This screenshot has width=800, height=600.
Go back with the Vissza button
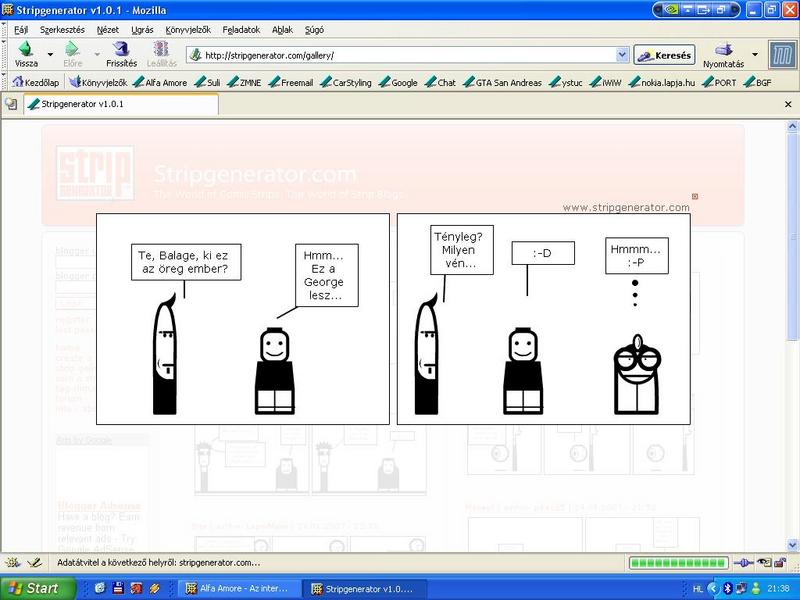(x=26, y=55)
